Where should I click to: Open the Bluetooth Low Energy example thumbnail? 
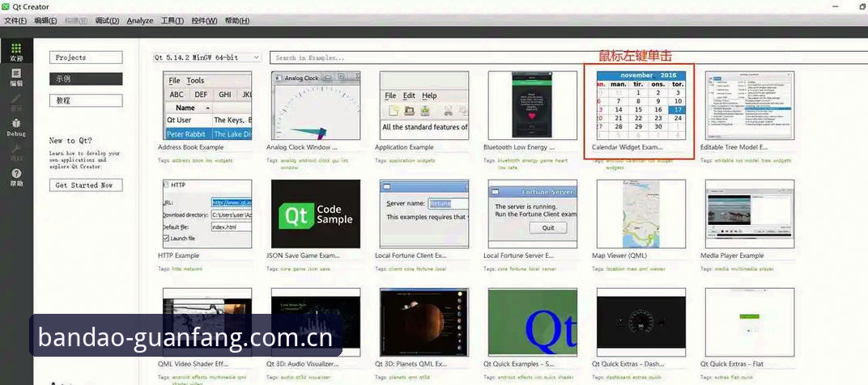click(533, 105)
